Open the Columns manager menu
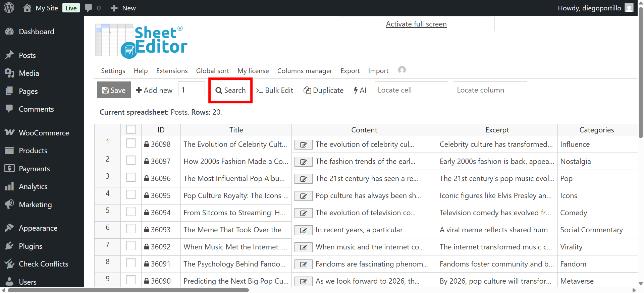644x293 pixels. click(x=304, y=71)
